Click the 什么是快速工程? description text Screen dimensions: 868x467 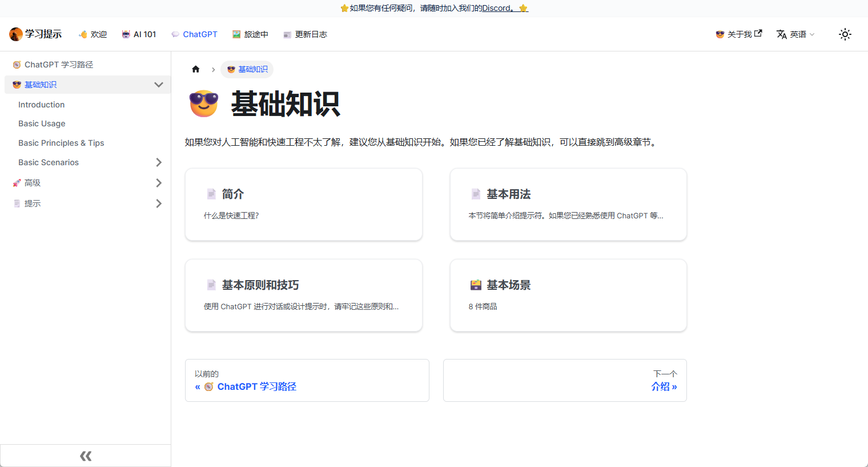pos(231,216)
